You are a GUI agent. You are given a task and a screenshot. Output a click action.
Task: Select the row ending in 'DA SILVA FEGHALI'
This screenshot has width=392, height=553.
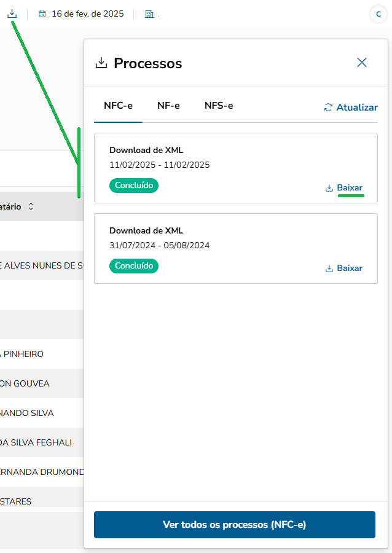[42, 442]
